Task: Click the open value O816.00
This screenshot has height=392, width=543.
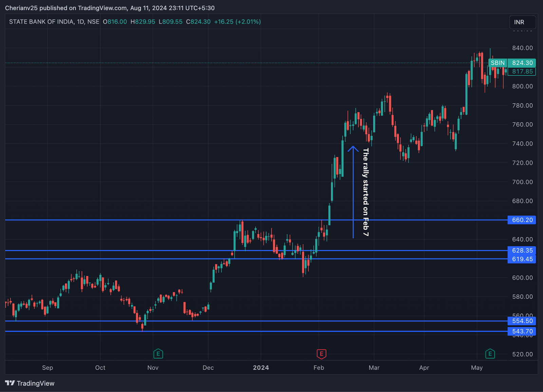Action: tap(115, 22)
